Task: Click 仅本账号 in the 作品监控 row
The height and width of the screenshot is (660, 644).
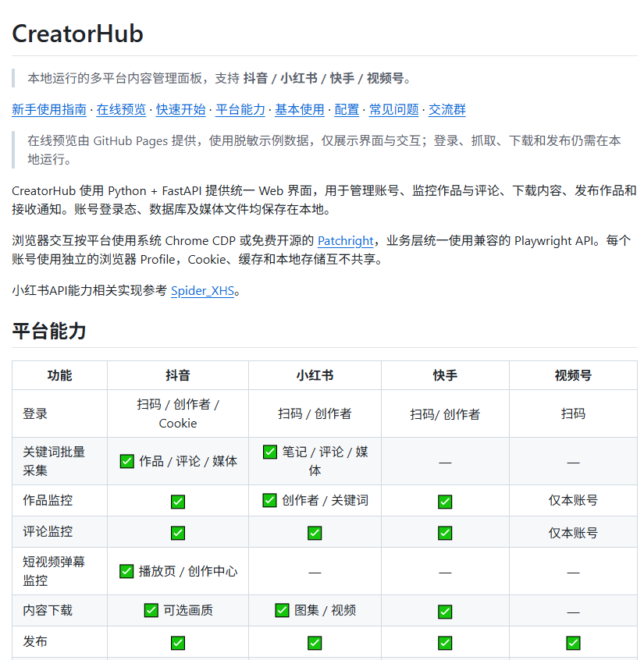Action: tap(573, 501)
